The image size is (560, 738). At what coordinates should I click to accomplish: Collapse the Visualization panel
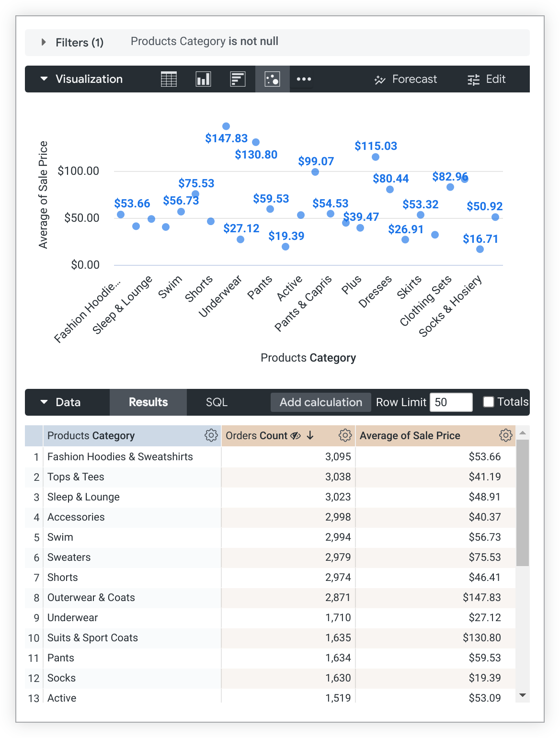(43, 79)
